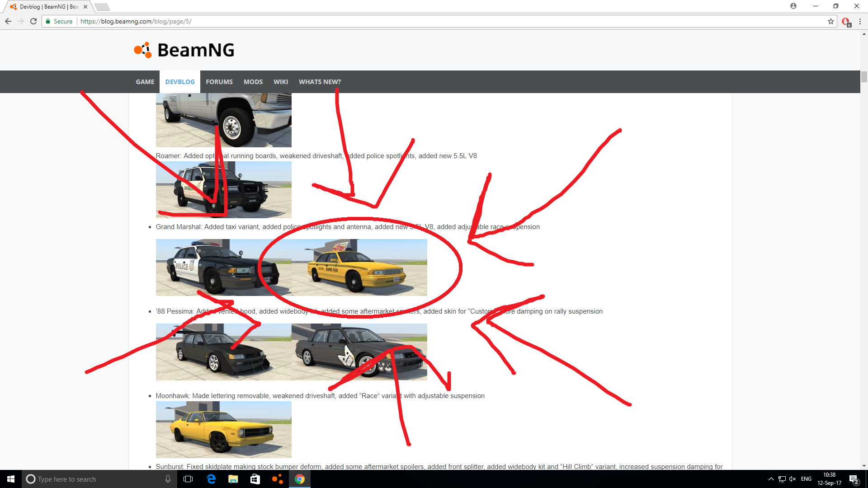Click the green Secure padlock icon
This screenshot has height=488, width=868.
pyautogui.click(x=48, y=21)
